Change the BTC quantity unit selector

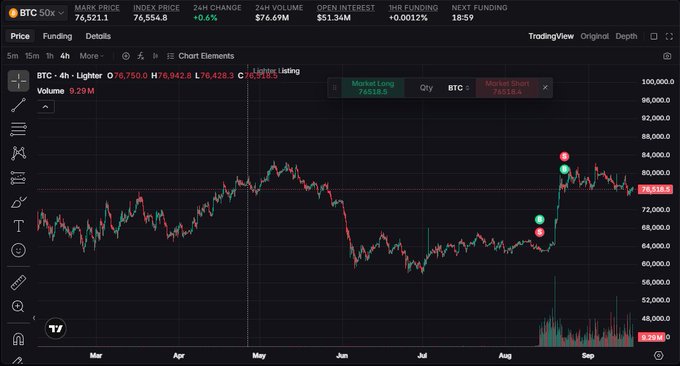458,88
